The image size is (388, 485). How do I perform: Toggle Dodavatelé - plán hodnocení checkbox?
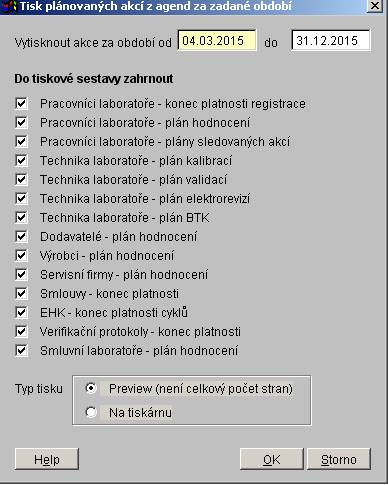[x=21, y=236]
